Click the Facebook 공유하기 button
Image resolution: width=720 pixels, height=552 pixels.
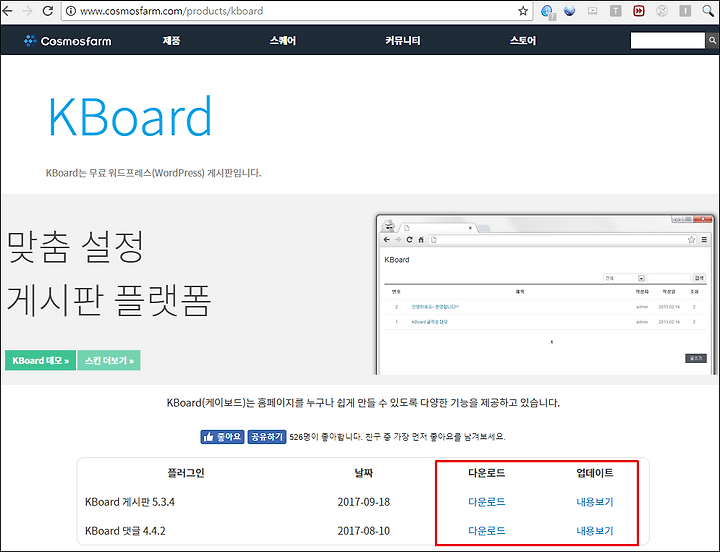[267, 437]
